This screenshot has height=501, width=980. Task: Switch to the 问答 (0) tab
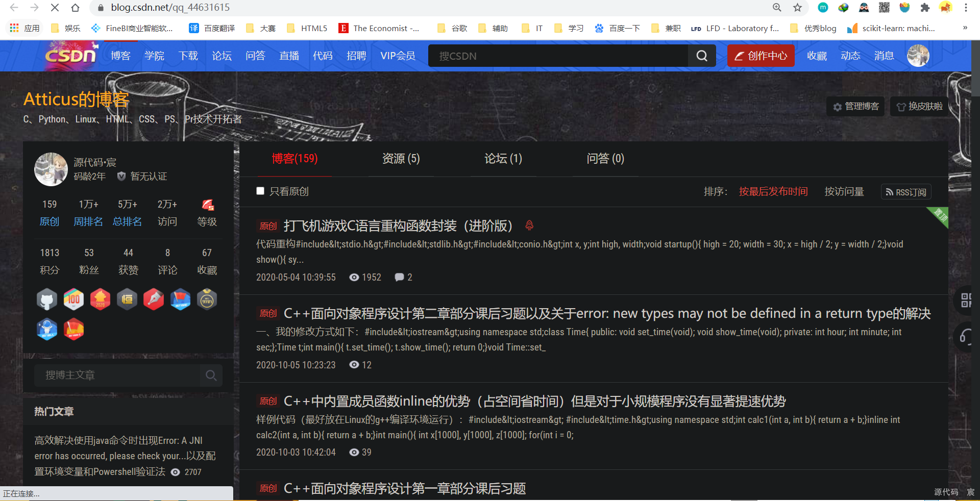point(605,159)
